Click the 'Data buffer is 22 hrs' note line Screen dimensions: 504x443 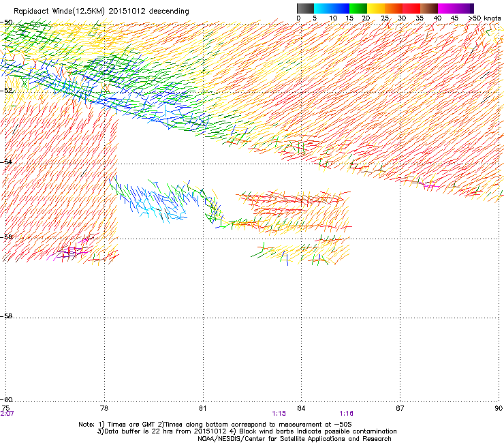[x=247, y=431]
